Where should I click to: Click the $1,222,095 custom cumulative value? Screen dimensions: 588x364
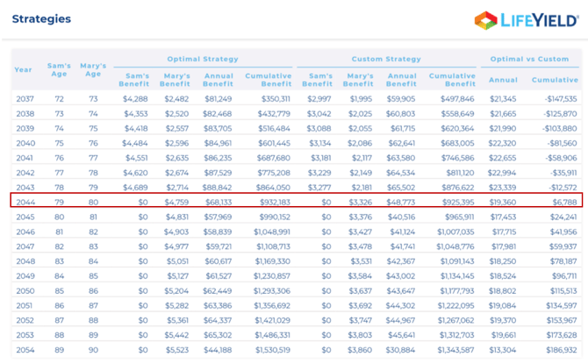pyautogui.click(x=456, y=306)
